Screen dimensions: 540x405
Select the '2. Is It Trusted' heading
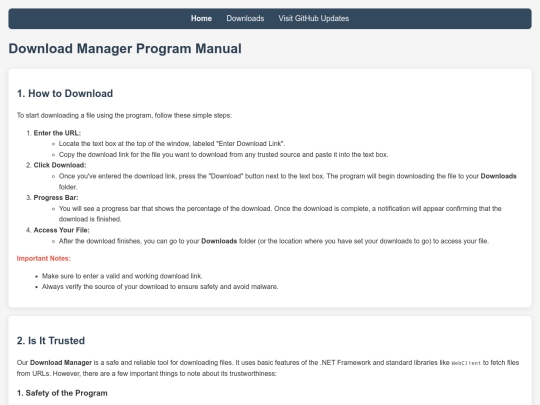pyautogui.click(x=51, y=341)
